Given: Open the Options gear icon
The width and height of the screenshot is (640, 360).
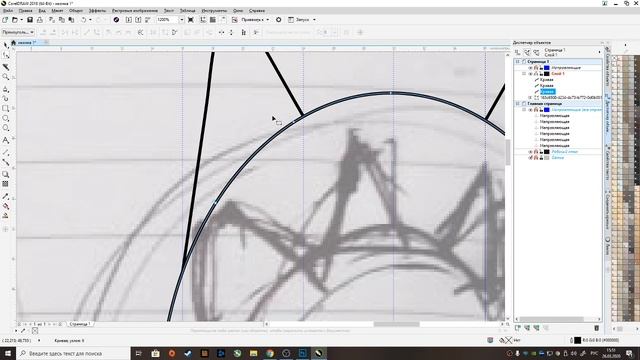Looking at the screenshot, I should 279,20.
